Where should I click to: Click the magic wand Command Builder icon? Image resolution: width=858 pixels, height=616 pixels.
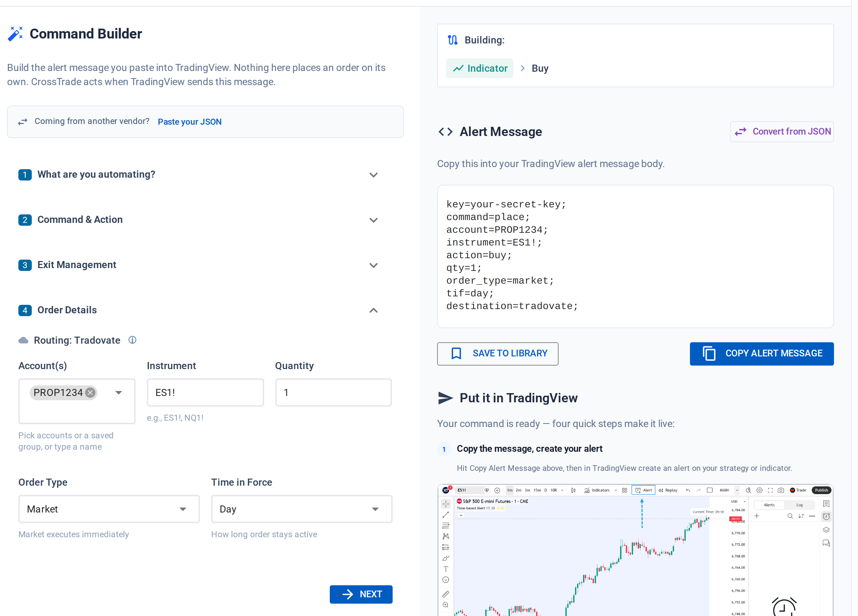pos(16,34)
